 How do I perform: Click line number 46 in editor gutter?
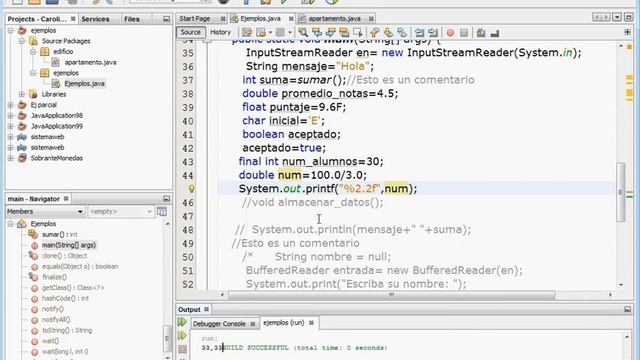pyautogui.click(x=188, y=202)
